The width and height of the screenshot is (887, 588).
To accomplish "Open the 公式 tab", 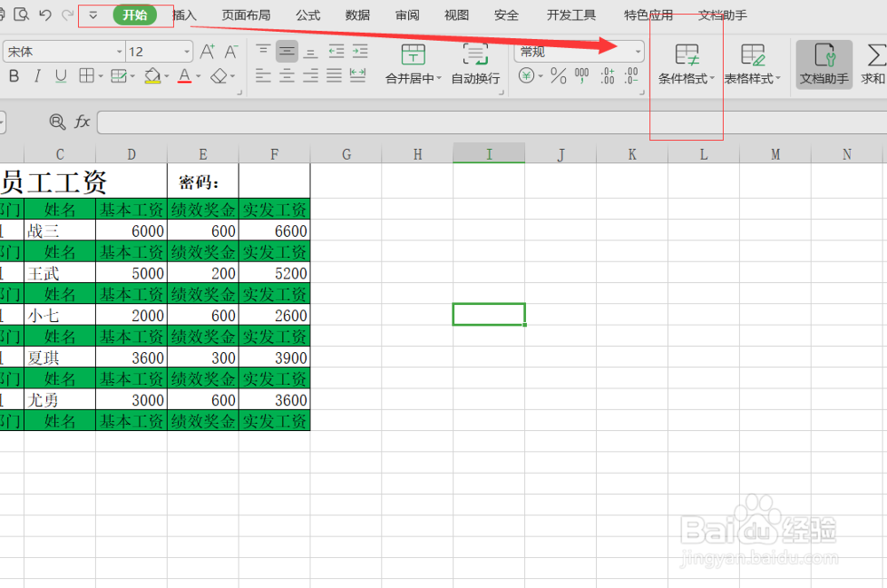I will 308,15.
